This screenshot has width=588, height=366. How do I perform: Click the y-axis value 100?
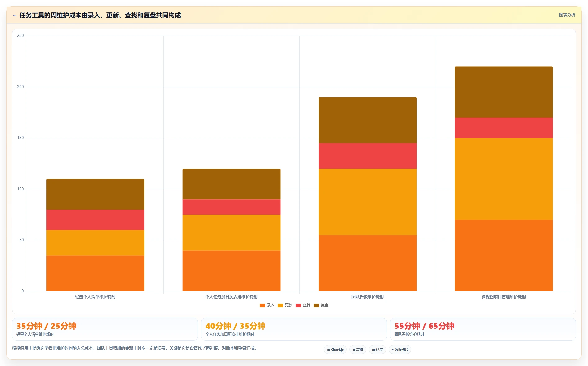tap(20, 189)
